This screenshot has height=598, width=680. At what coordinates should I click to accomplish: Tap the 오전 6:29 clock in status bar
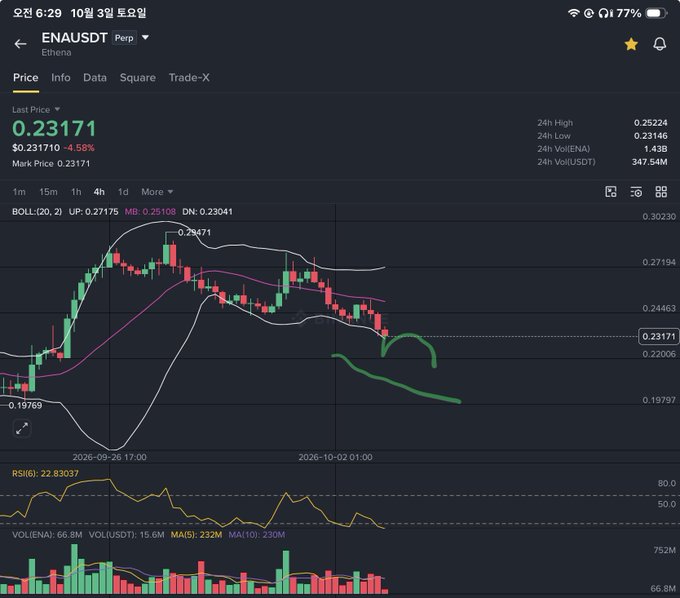[37, 13]
